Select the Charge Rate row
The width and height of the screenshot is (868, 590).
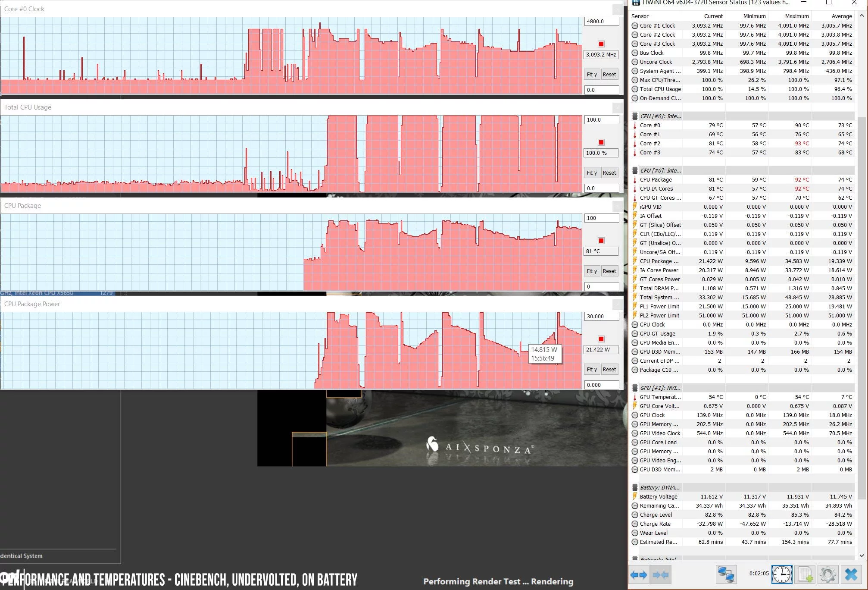(742, 524)
